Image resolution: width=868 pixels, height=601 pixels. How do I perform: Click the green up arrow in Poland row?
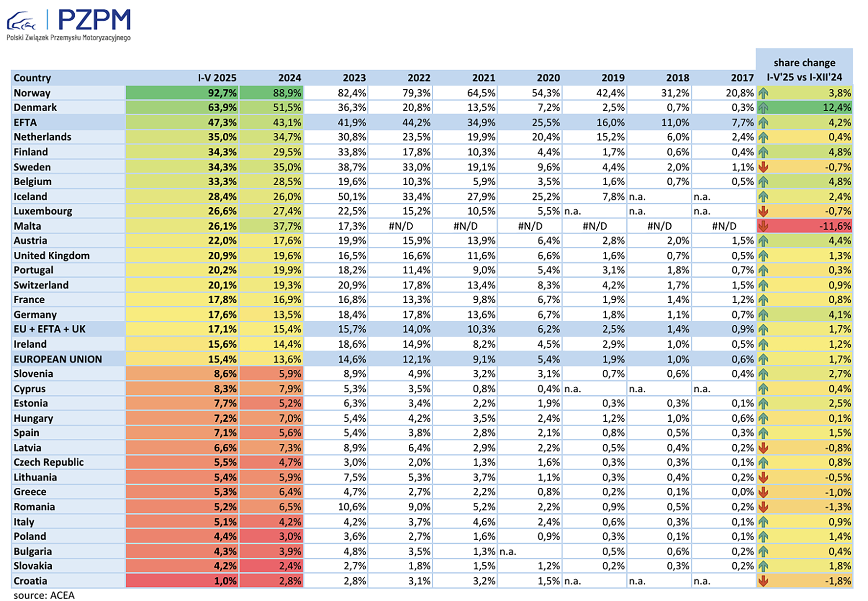tap(763, 537)
